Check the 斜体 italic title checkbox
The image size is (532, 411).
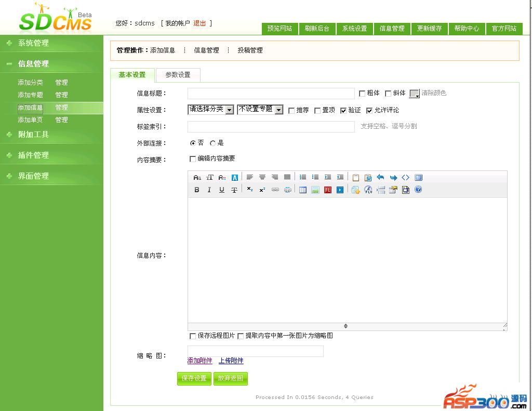click(388, 94)
